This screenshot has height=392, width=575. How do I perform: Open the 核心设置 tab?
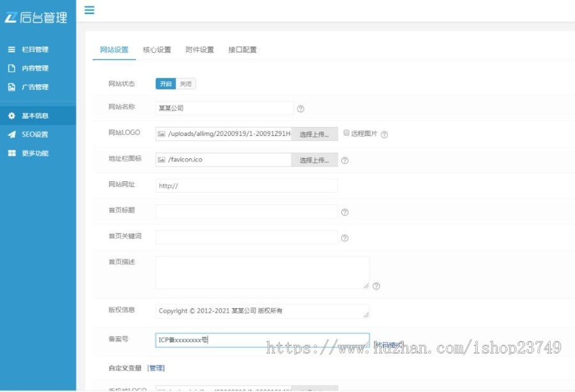[x=157, y=50]
